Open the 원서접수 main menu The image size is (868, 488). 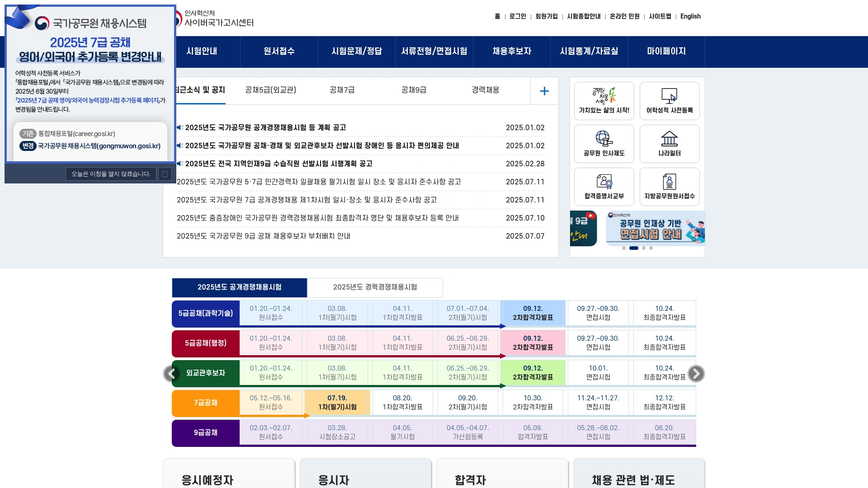[x=279, y=52]
